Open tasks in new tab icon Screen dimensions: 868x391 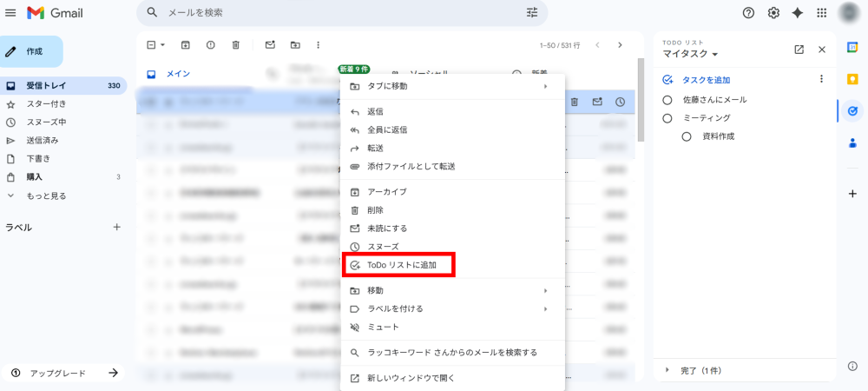pyautogui.click(x=799, y=50)
